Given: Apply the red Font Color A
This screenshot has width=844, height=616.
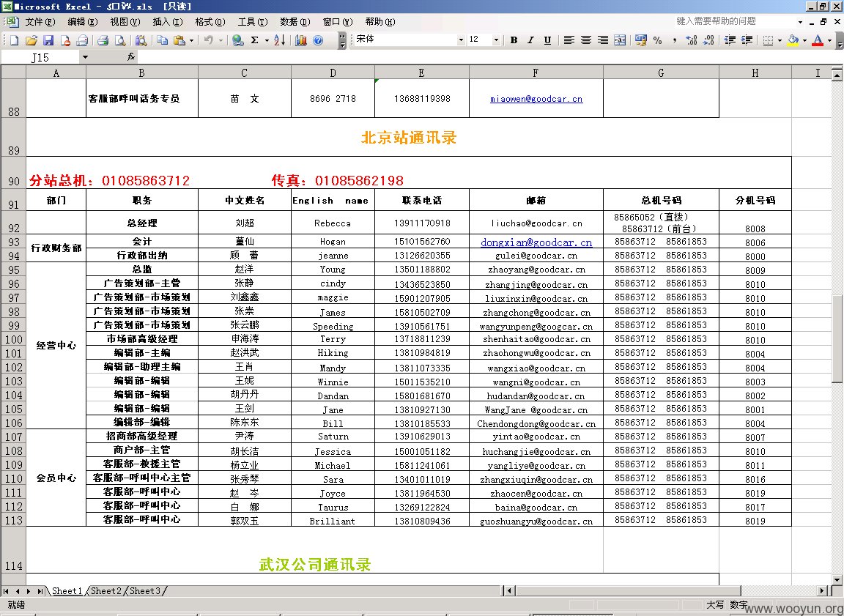Looking at the screenshot, I should coord(818,40).
